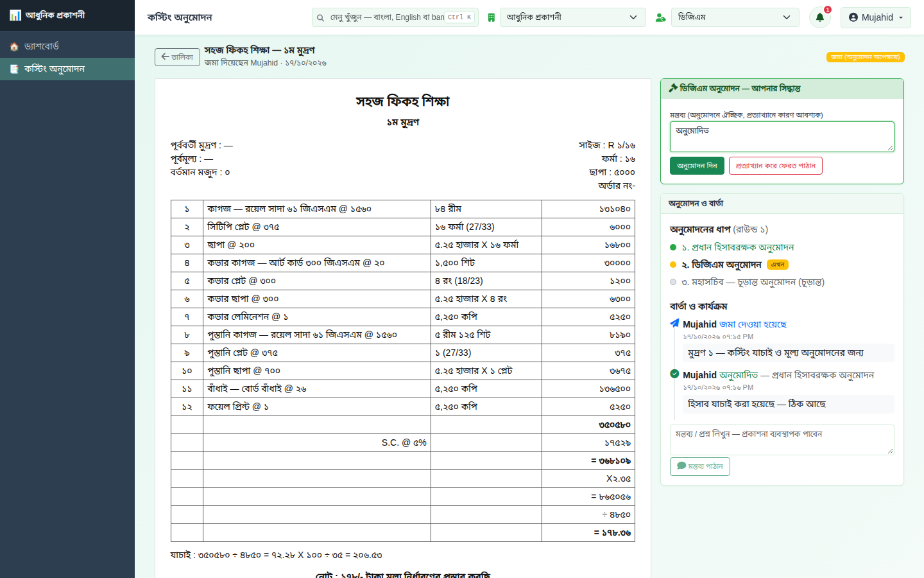
Task: Click the আধুনিক প্রকাশনী logo chart icon
Action: (15, 15)
